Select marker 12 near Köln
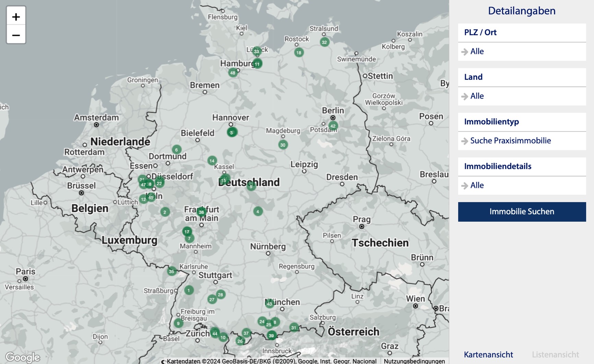594x364 pixels. pos(143,199)
